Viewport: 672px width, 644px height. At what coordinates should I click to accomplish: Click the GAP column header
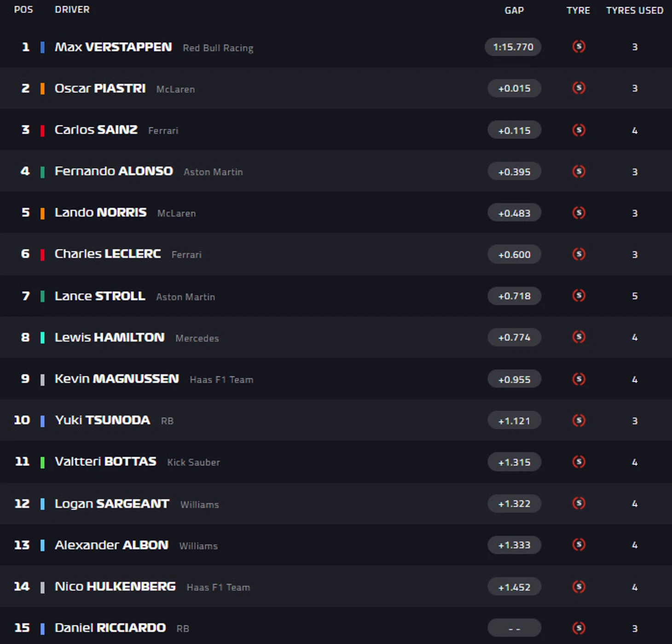(514, 11)
